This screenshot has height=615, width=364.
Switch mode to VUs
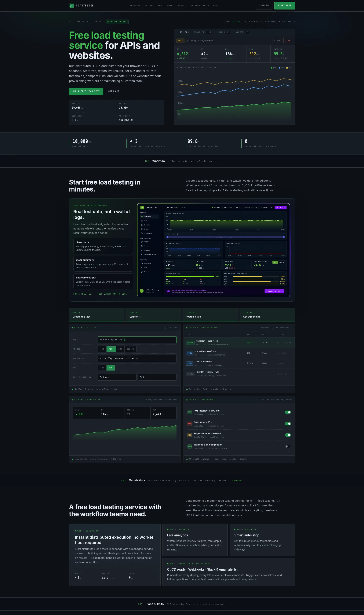(102, 368)
